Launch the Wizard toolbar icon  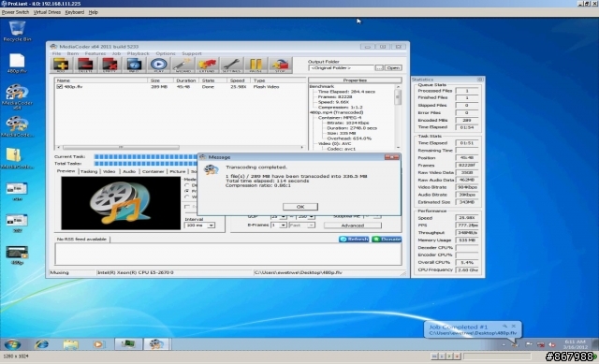183,65
